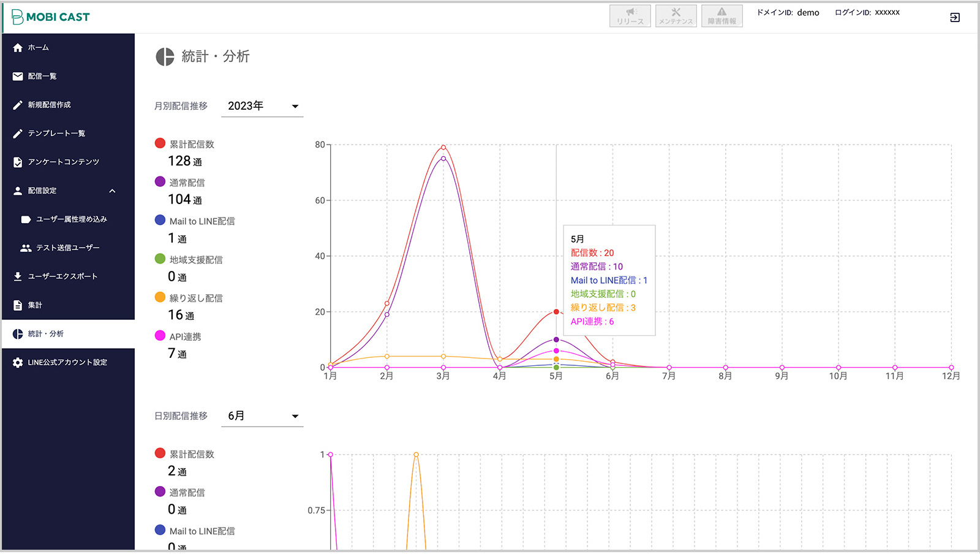980x554 pixels.
Task: Collapse the 配信設定 section chevron
Action: point(112,191)
